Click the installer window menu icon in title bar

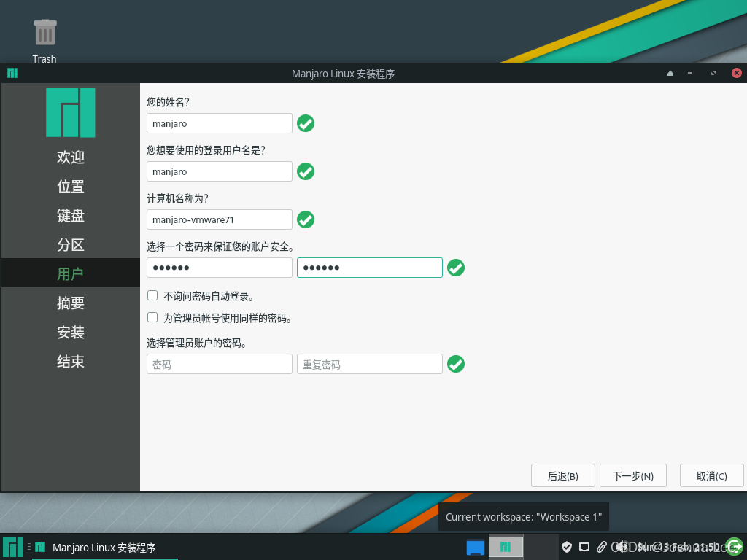pyautogui.click(x=12, y=73)
